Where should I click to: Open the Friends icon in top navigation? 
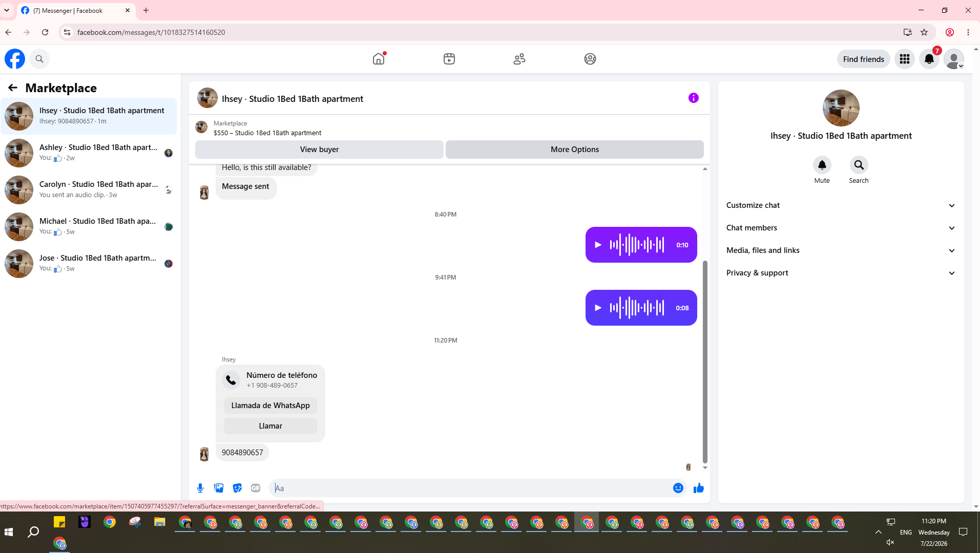click(519, 59)
